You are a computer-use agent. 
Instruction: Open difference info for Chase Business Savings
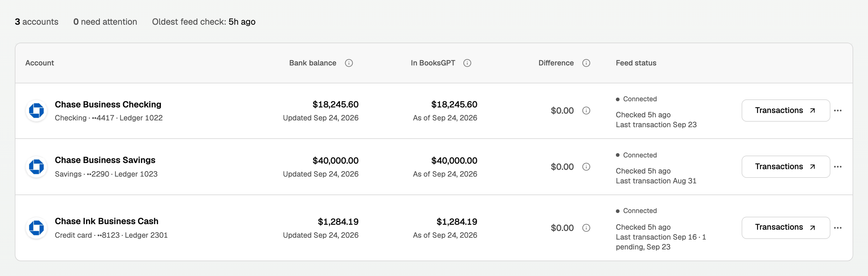point(586,167)
